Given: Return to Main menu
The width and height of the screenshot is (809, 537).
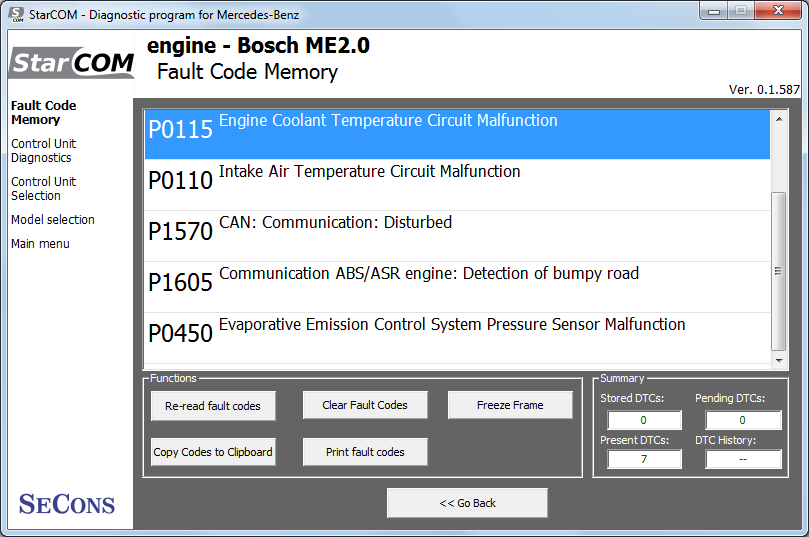Looking at the screenshot, I should [40, 243].
